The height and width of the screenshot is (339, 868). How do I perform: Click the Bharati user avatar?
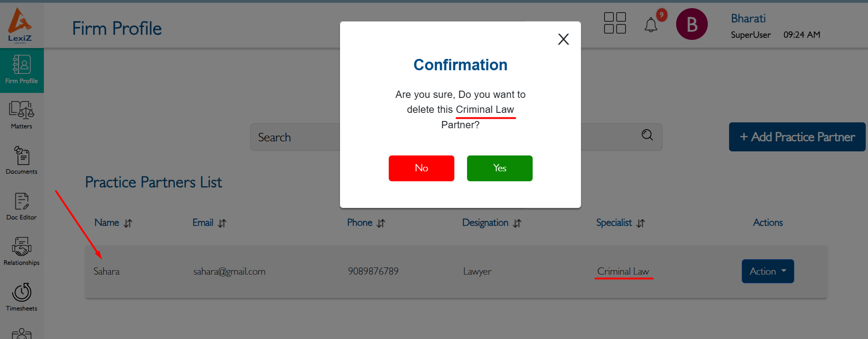(x=692, y=24)
